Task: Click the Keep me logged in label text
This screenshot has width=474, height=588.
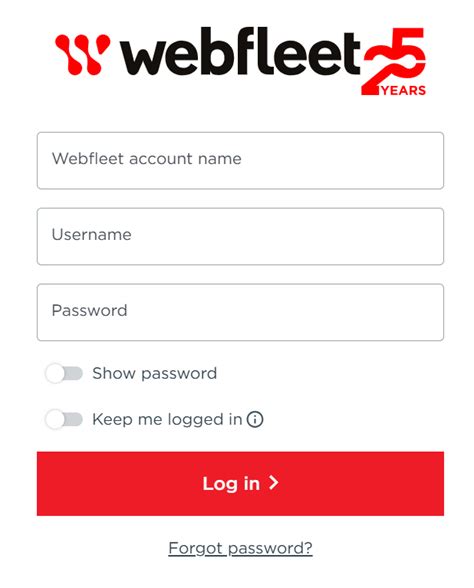Action: pos(167,419)
